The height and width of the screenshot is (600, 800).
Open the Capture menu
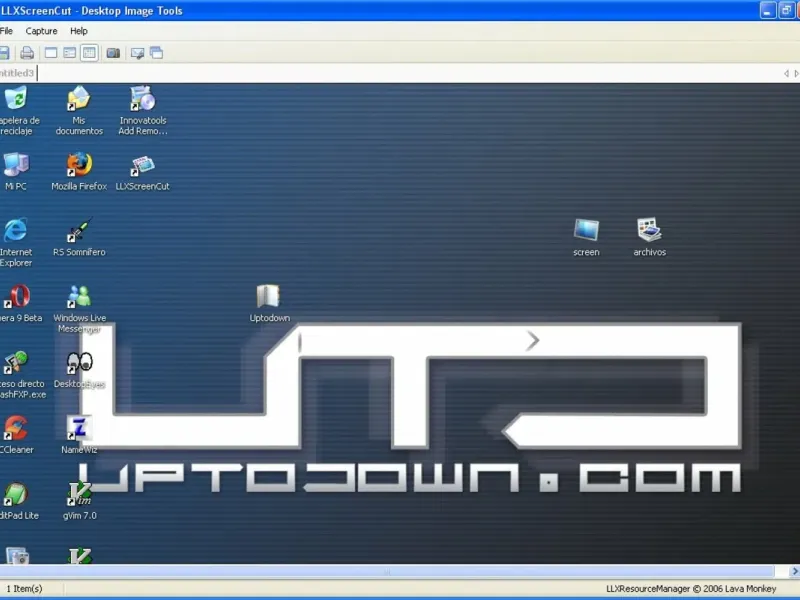41,31
